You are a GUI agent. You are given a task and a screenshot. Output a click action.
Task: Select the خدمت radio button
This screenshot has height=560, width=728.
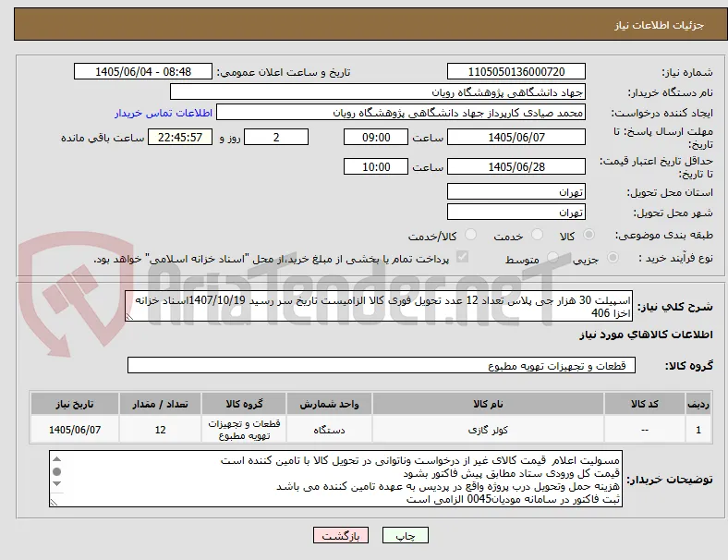537,235
